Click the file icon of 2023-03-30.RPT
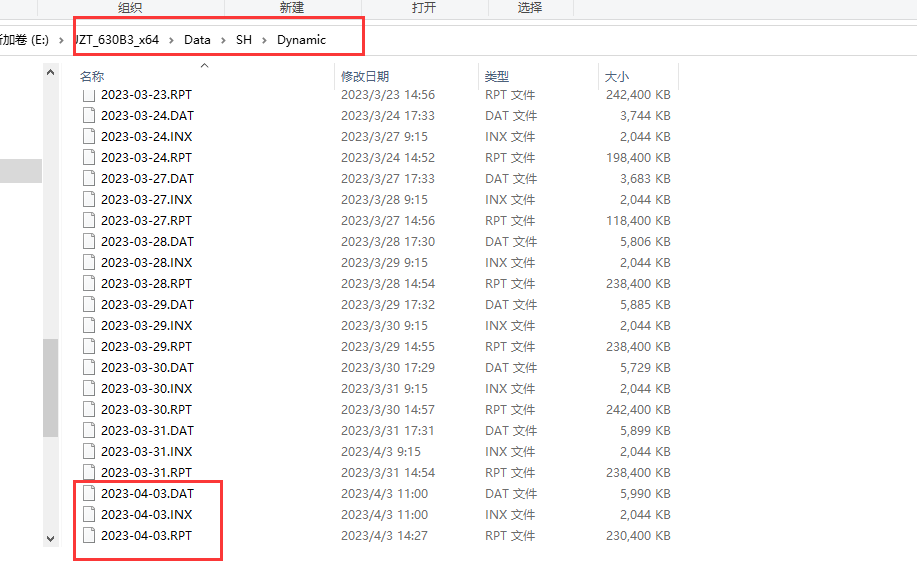The image size is (917, 569). point(89,410)
